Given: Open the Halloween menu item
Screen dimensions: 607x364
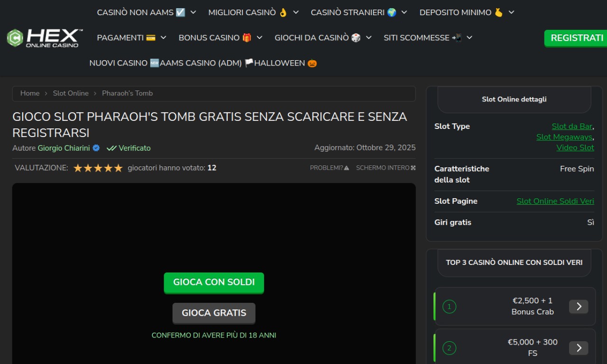Looking at the screenshot, I should [x=285, y=63].
